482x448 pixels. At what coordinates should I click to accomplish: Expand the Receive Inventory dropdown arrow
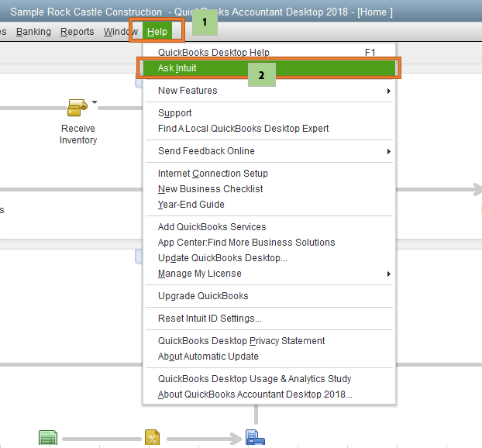[95, 102]
